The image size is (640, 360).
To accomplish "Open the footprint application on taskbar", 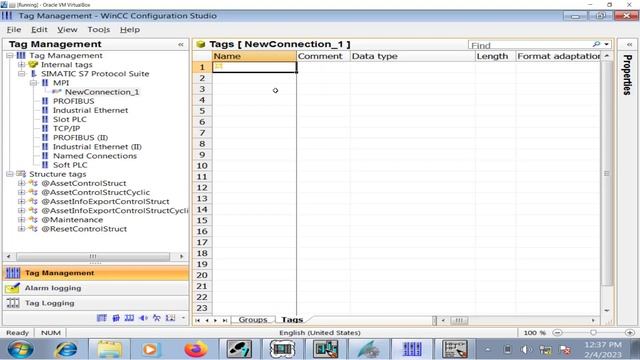I will tap(239, 349).
